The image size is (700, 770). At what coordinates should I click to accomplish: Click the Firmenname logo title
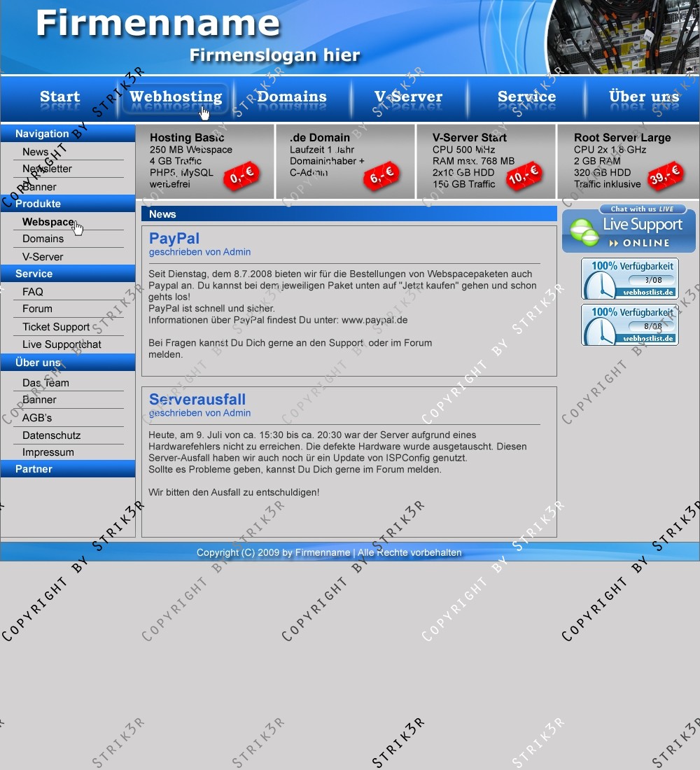pyautogui.click(x=157, y=23)
